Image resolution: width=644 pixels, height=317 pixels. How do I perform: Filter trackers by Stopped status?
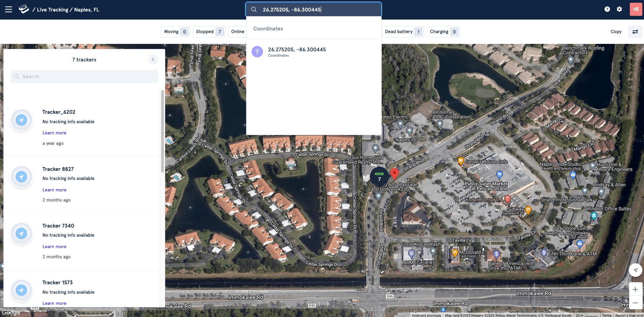(209, 32)
